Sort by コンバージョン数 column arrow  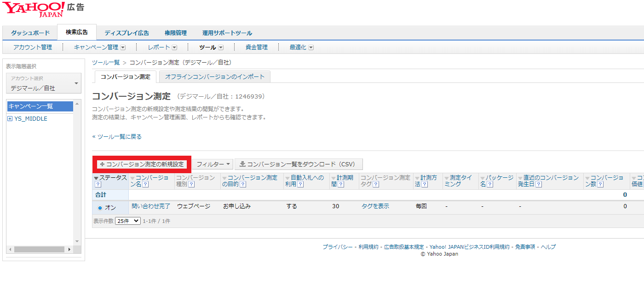587,178
